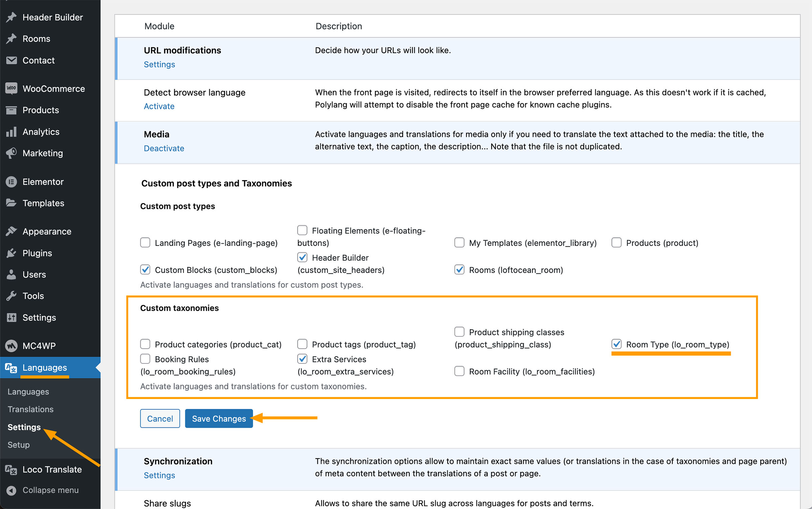812x509 pixels.
Task: Open URL modifications Settings link
Action: 159,64
